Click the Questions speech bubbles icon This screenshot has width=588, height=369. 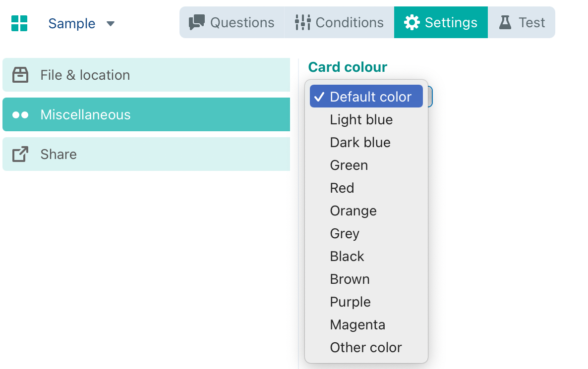[x=197, y=22]
